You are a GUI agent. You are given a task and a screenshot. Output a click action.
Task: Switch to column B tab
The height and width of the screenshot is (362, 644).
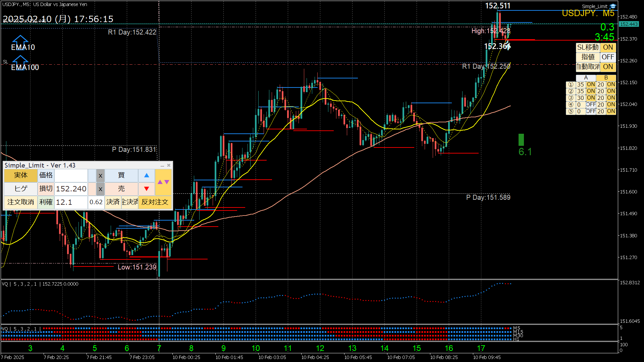[x=606, y=78]
